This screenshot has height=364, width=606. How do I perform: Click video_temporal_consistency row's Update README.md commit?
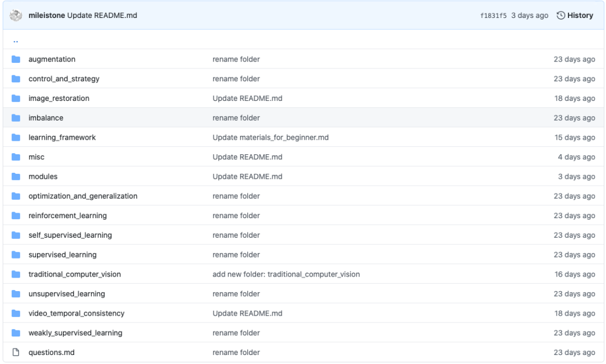pos(247,314)
